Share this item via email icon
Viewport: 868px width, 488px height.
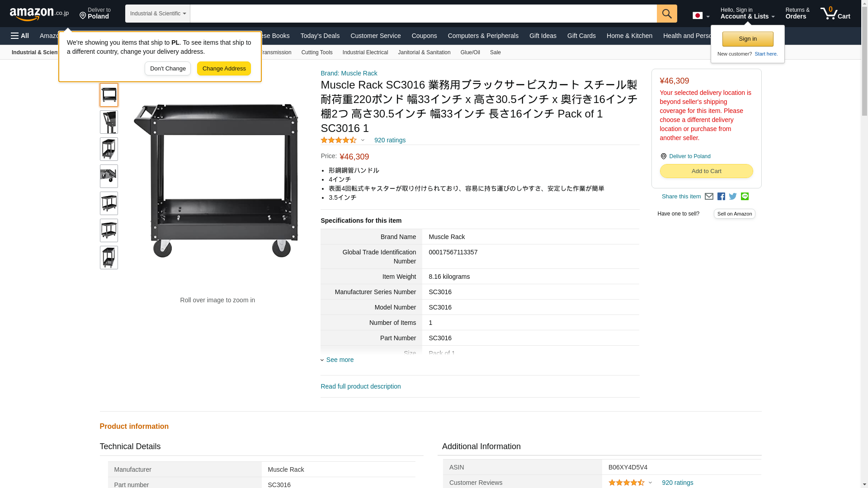pyautogui.click(x=709, y=197)
